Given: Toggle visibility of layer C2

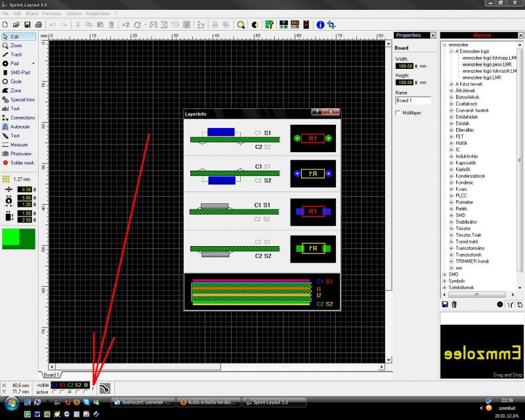Looking at the screenshot, I should coord(70,385).
